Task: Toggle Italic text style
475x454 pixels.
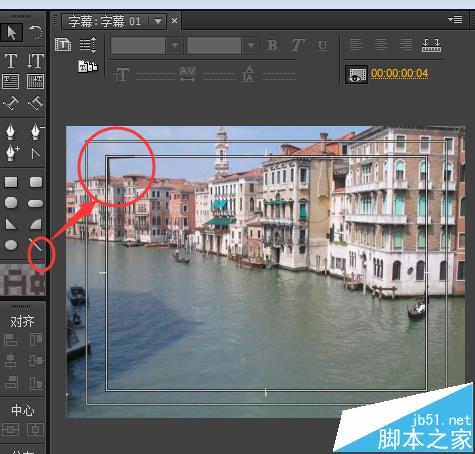Action: (297, 45)
